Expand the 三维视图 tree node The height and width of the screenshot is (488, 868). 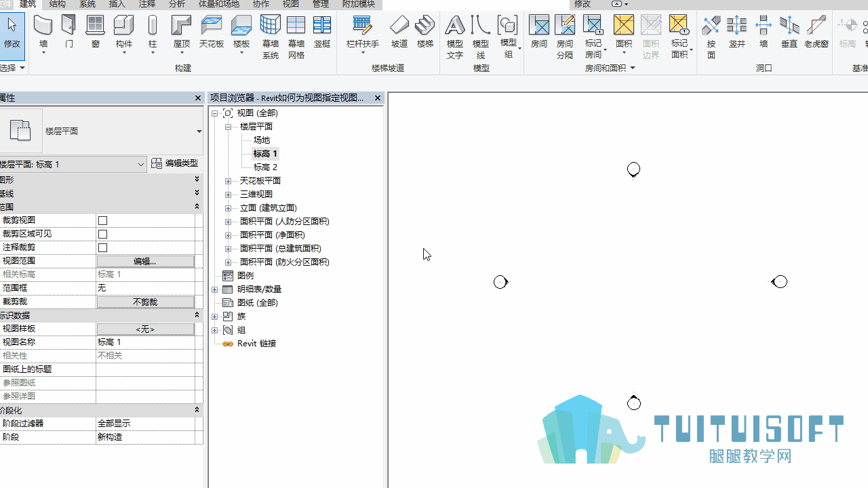(229, 195)
